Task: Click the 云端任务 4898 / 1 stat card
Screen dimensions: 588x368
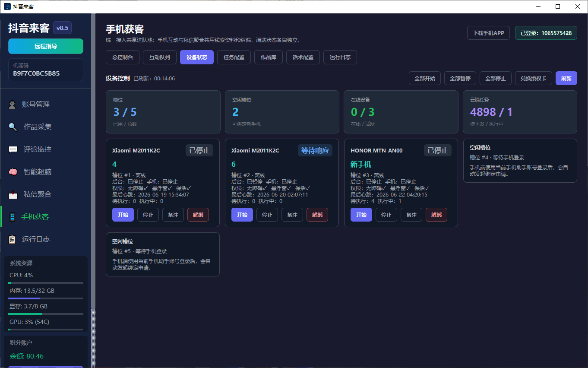Action: pos(520,112)
